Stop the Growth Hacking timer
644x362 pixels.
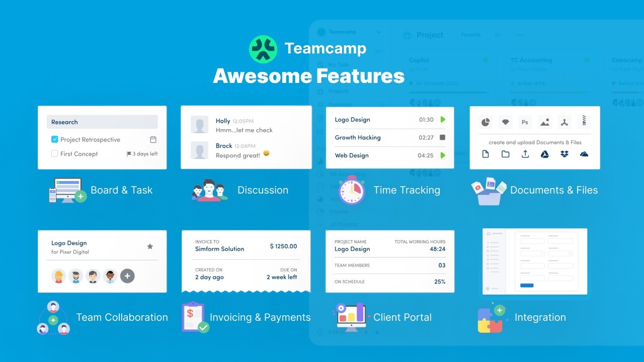(x=443, y=137)
